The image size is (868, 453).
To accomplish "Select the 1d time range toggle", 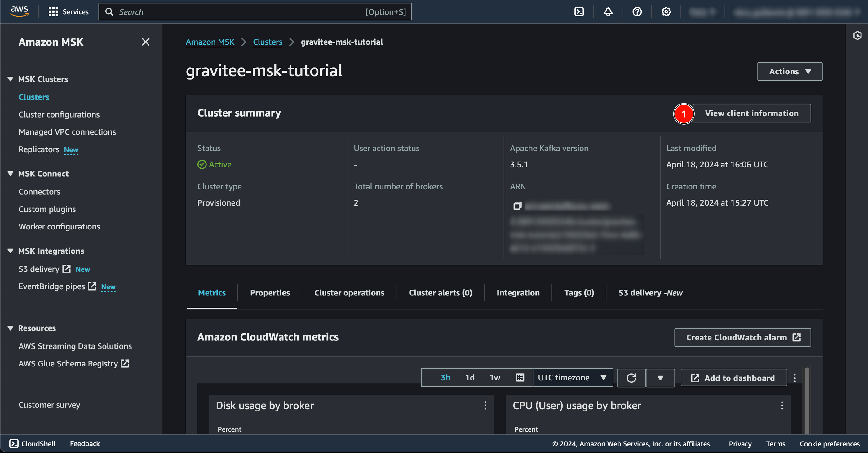I will point(470,378).
